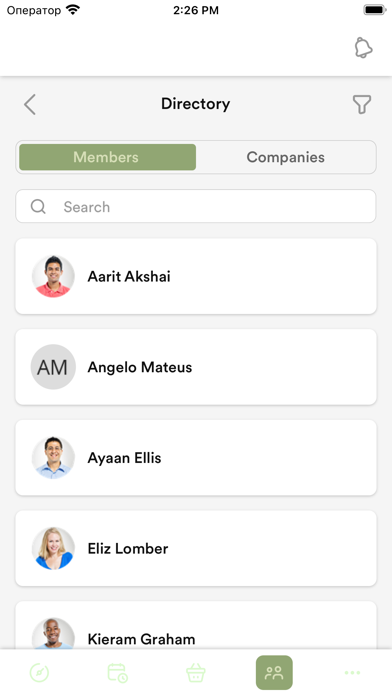This screenshot has height=696, width=392.
Task: Open Ayaan Ellis's member card
Action: [x=196, y=457]
